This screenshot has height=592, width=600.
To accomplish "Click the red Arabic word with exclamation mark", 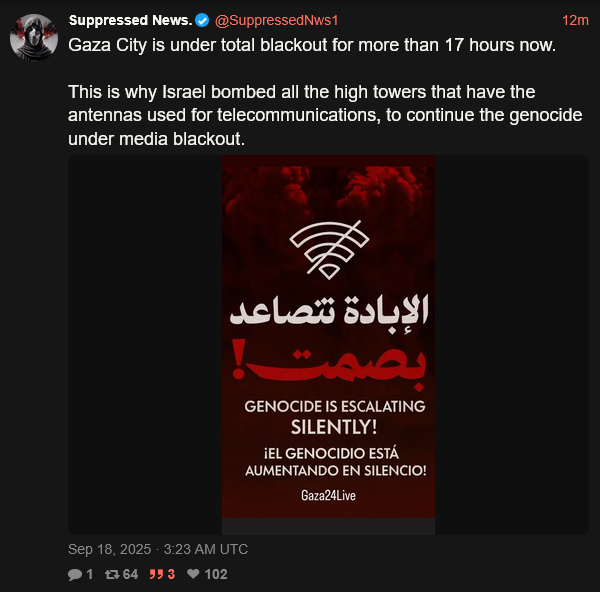I will click(329, 365).
